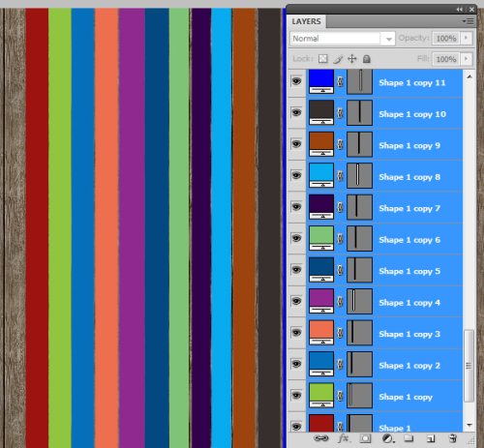Viewport: 484px width, 448px height.
Task: Hide the Shape 1 copy 3 layer
Action: pyautogui.click(x=296, y=332)
